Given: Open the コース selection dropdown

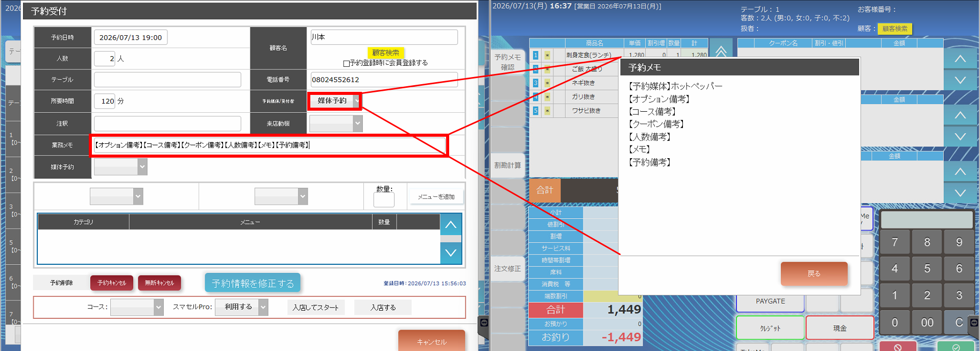Looking at the screenshot, I should tap(137, 307).
